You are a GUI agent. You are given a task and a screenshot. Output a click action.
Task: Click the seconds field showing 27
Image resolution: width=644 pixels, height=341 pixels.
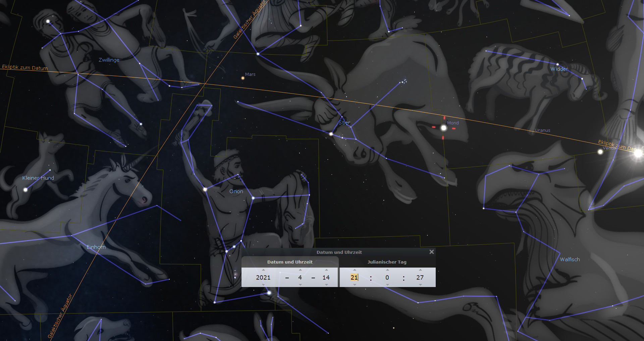coord(420,277)
